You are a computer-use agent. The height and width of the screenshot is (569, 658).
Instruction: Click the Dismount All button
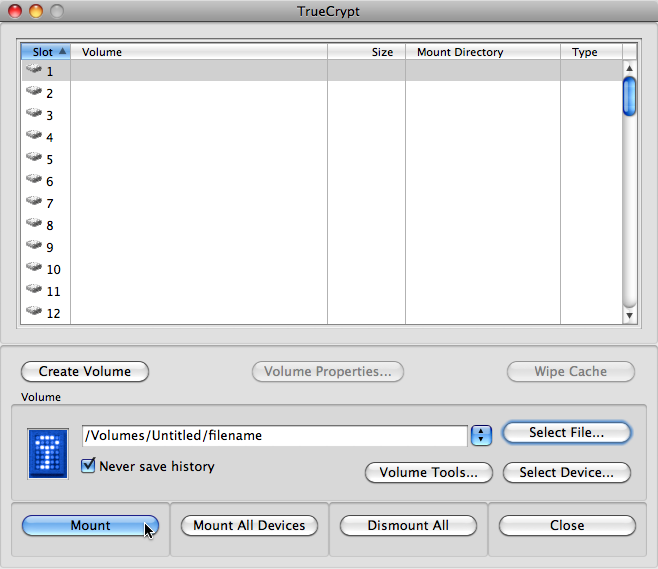click(x=408, y=525)
